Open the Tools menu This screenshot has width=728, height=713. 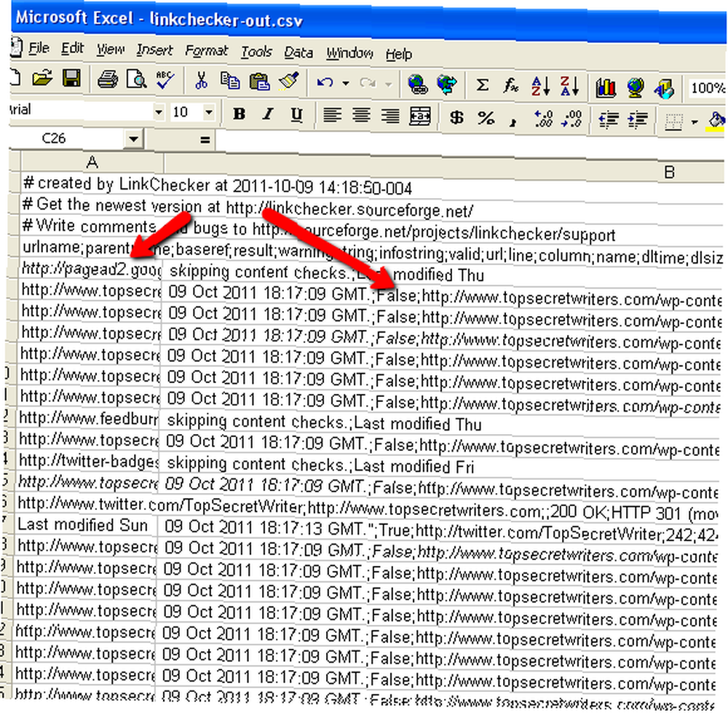(256, 52)
